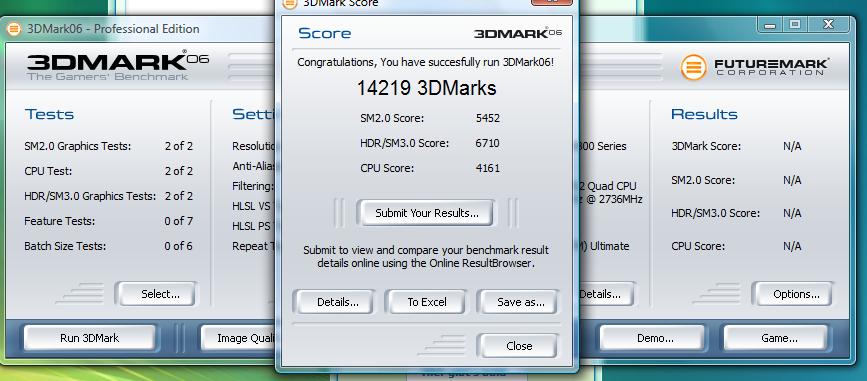The height and width of the screenshot is (381, 867).
Task: Click the Submit Your Results button
Action: [x=426, y=213]
